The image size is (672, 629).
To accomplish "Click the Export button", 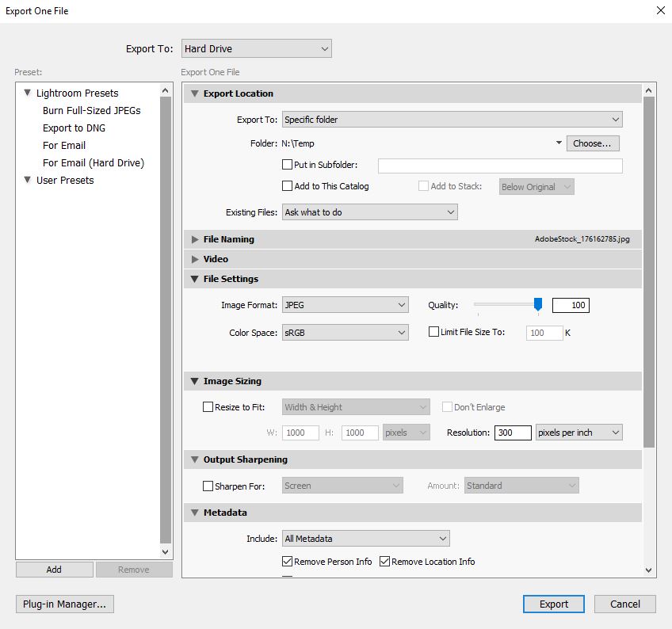I will coord(554,604).
